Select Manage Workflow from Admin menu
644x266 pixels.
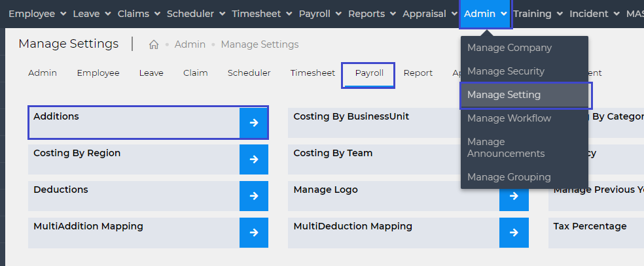click(x=524, y=118)
